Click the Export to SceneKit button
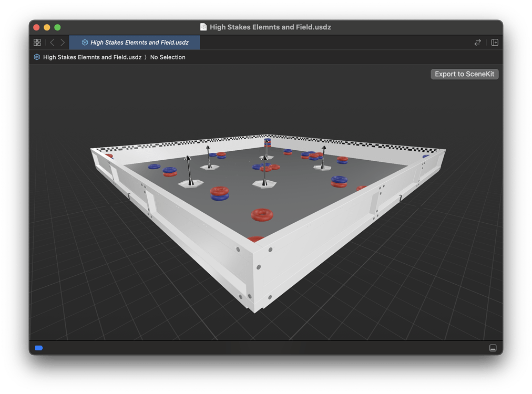 coord(464,74)
